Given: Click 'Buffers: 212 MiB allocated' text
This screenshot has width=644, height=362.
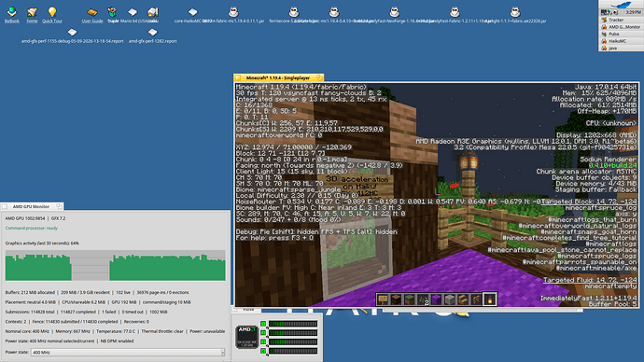Looking at the screenshot, I should [30, 293].
